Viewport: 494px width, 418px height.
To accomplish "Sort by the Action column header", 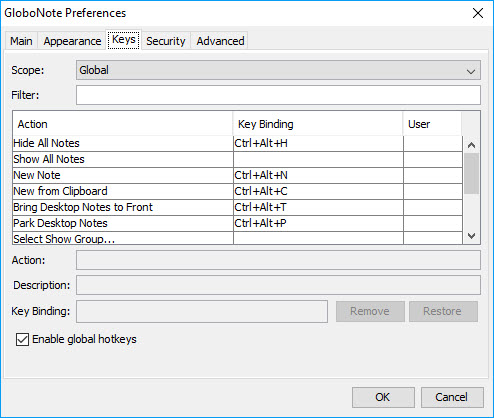I will 123,124.
